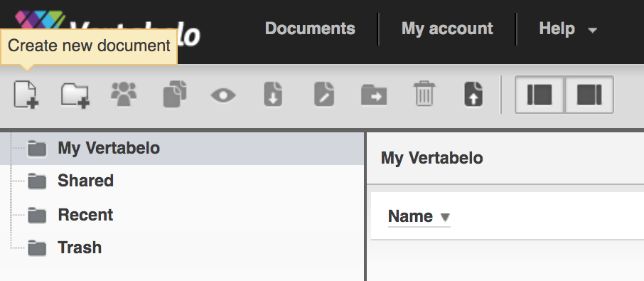The image size is (644, 281).
Task: Click the document download arrow icon
Action: coord(273,95)
